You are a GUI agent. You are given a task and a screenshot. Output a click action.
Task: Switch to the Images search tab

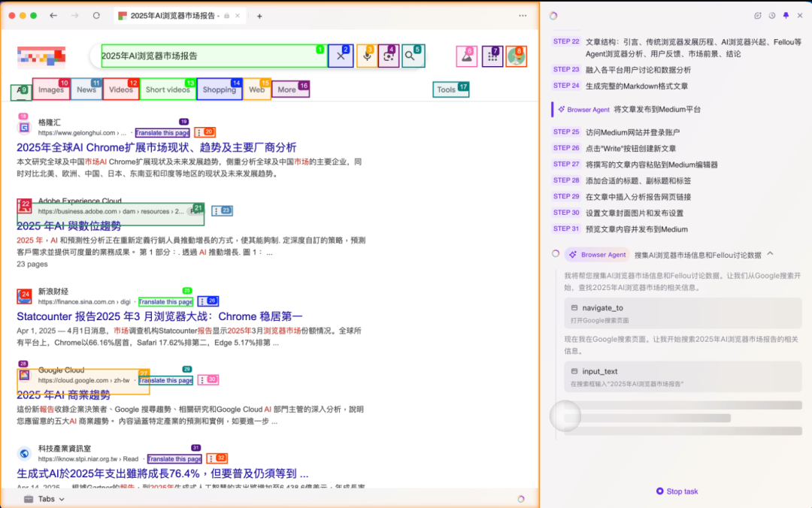coord(51,89)
